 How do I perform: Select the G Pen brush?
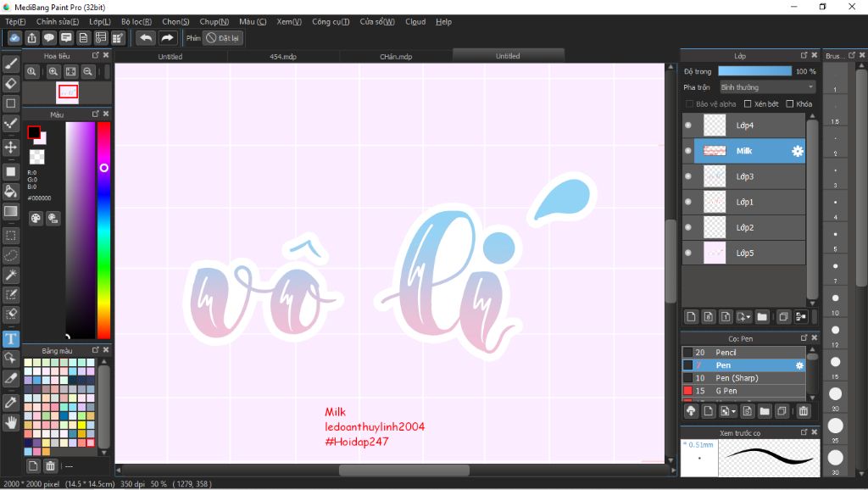[x=743, y=391]
